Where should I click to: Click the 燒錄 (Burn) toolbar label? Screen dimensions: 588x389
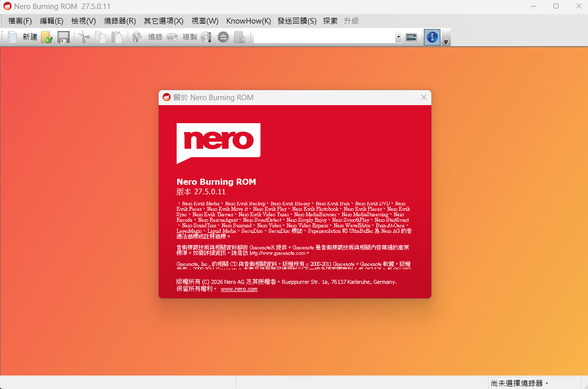(155, 37)
